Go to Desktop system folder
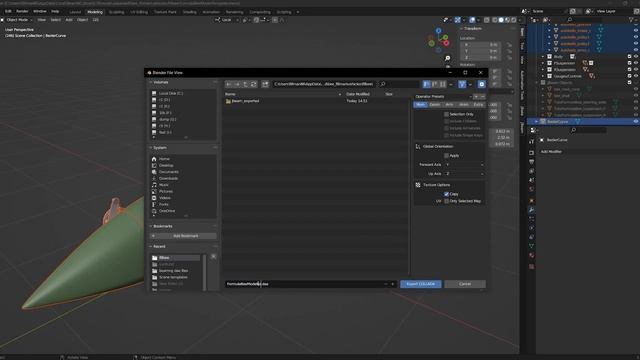The width and height of the screenshot is (640, 360). [x=166, y=165]
